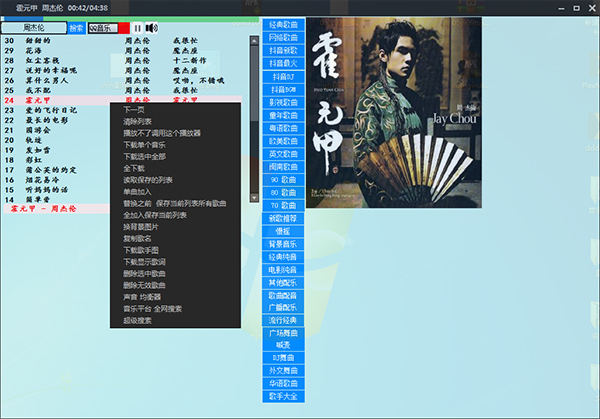Select song 16 烟花易冷

56,180
